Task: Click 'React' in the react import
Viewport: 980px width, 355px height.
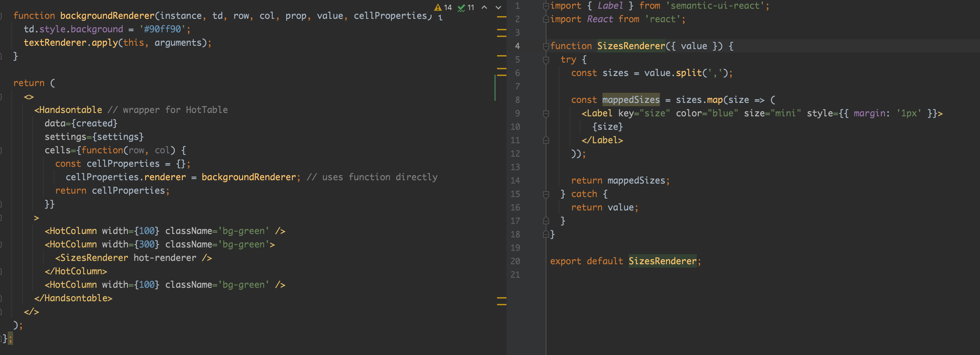Action: pos(599,19)
